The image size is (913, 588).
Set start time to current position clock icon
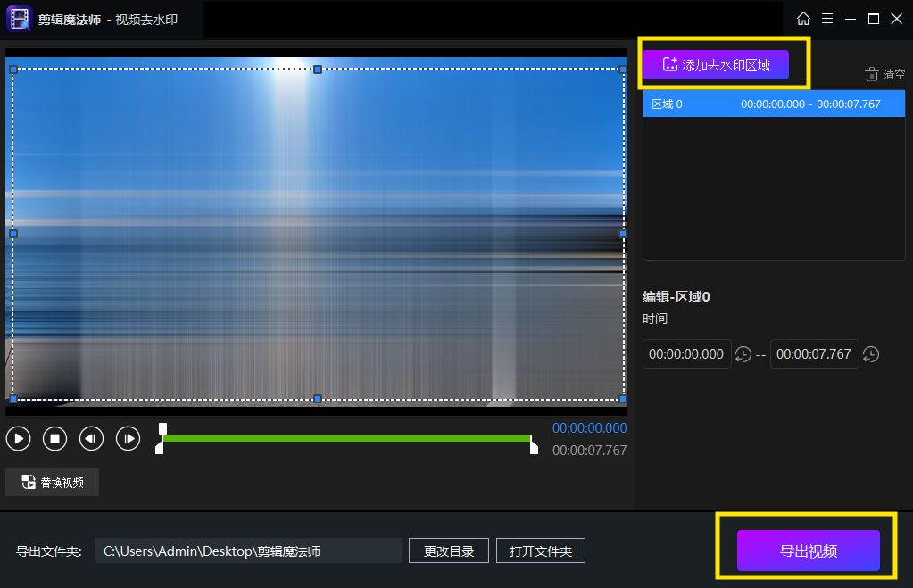tap(743, 354)
